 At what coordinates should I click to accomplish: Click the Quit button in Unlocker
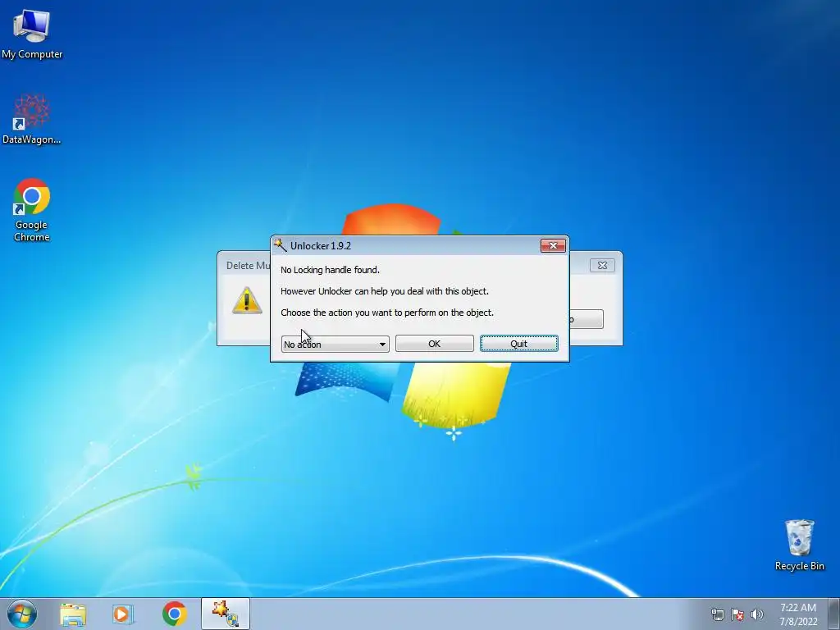pyautogui.click(x=518, y=344)
